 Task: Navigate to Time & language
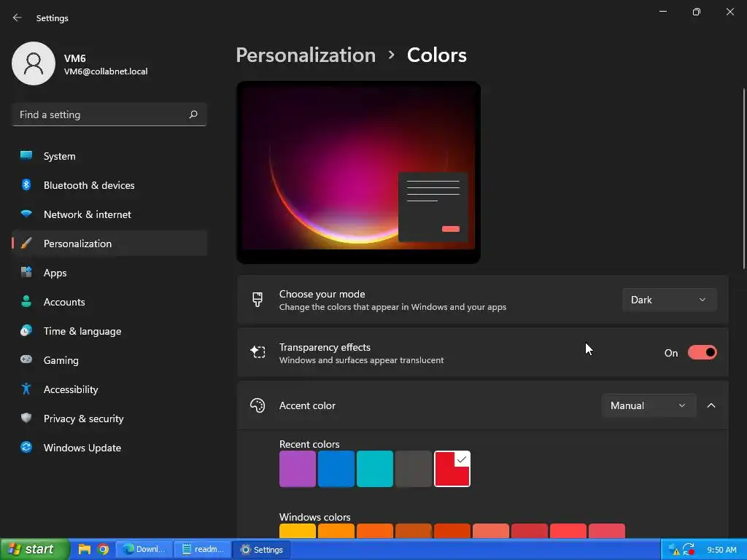click(109, 331)
